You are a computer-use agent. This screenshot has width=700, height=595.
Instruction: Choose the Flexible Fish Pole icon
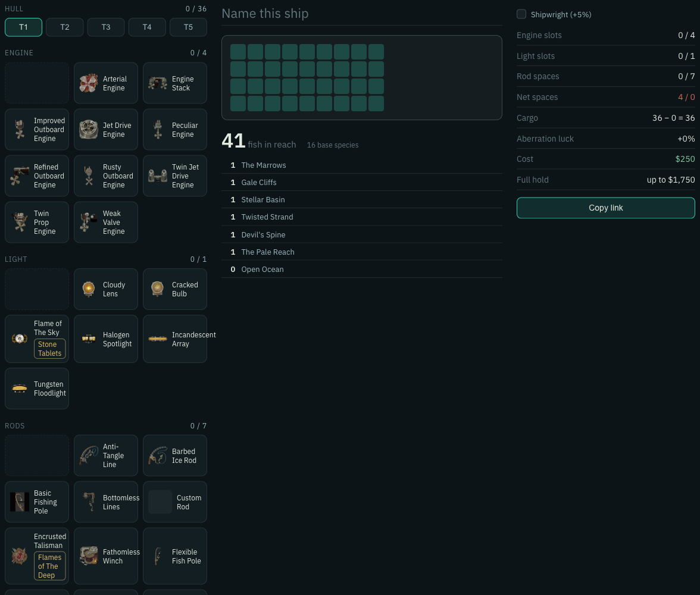click(x=158, y=556)
